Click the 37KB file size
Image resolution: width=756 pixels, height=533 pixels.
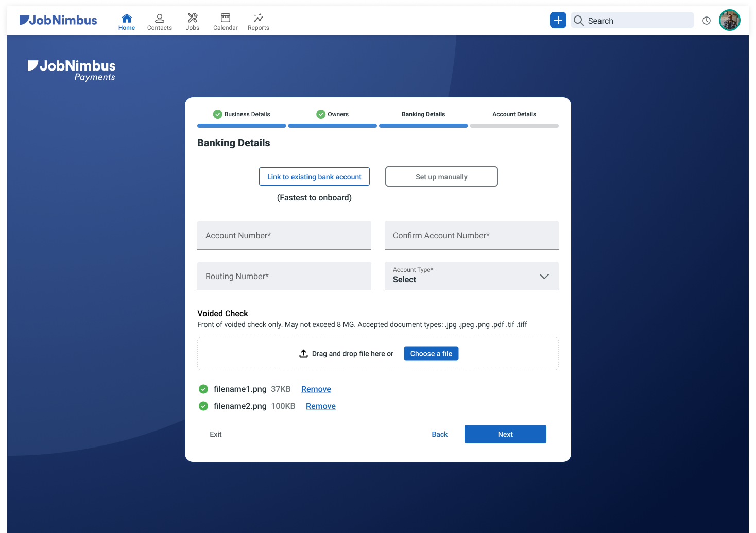pyautogui.click(x=281, y=389)
